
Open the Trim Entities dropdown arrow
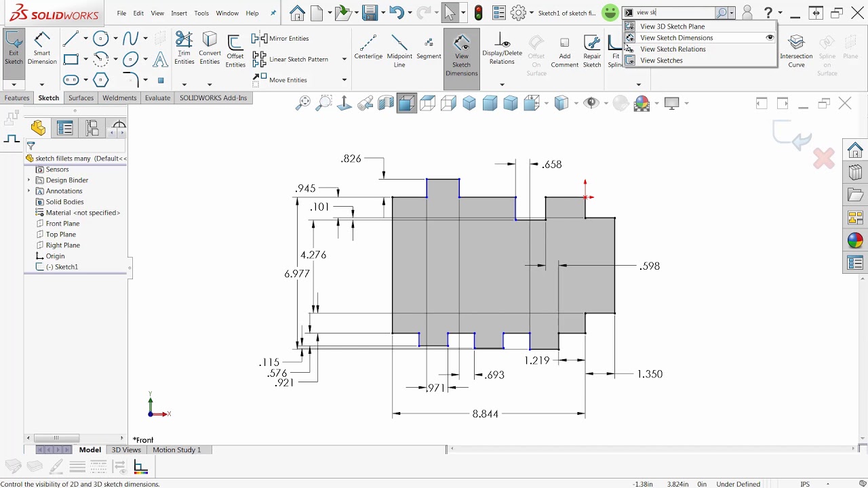(x=184, y=85)
